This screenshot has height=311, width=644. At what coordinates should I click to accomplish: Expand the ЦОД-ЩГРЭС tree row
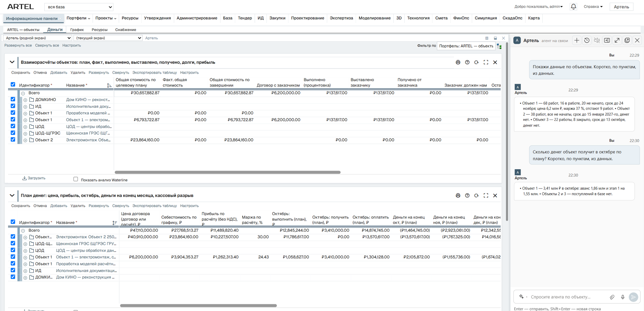pos(25,133)
